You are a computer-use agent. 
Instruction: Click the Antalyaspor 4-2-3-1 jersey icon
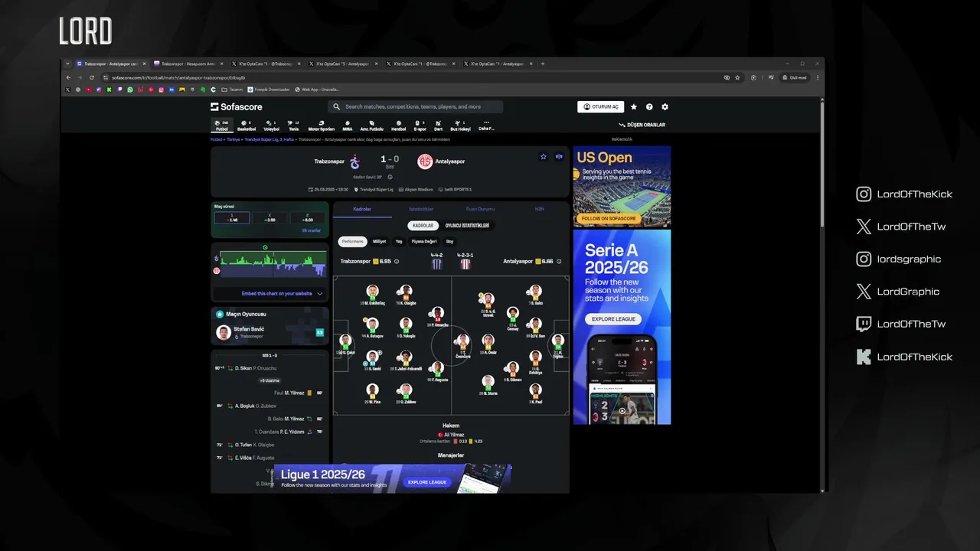(x=465, y=264)
